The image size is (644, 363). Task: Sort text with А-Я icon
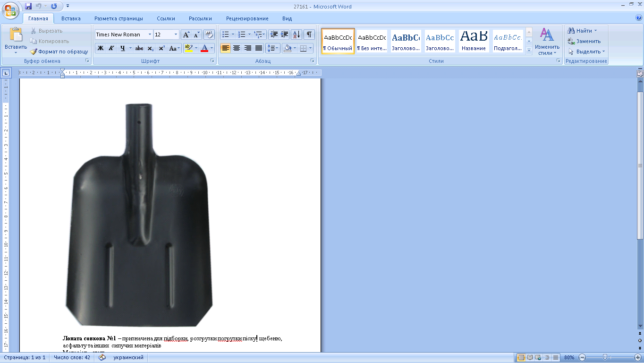pos(297,35)
